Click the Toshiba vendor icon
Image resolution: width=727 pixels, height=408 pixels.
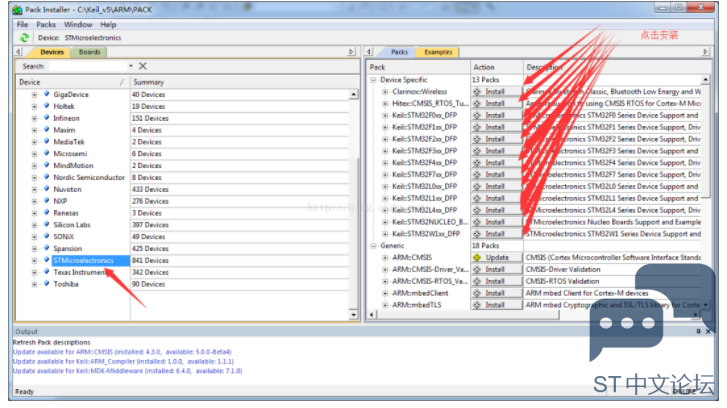pyautogui.click(x=46, y=284)
